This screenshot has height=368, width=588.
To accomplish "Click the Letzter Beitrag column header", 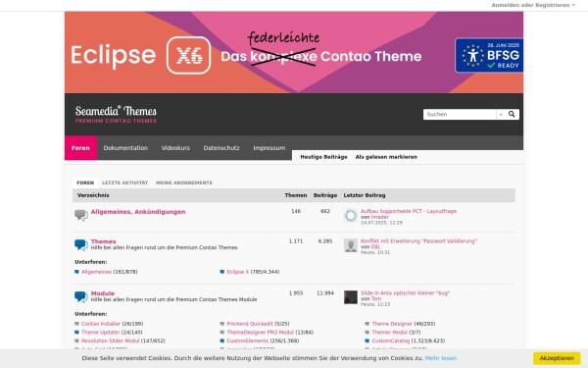I will click(365, 195).
